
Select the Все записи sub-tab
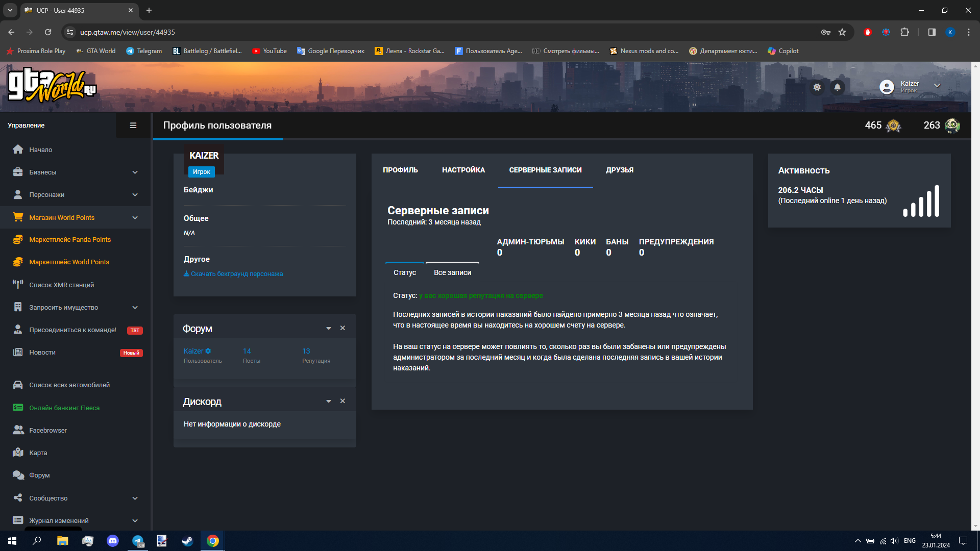[x=452, y=272]
